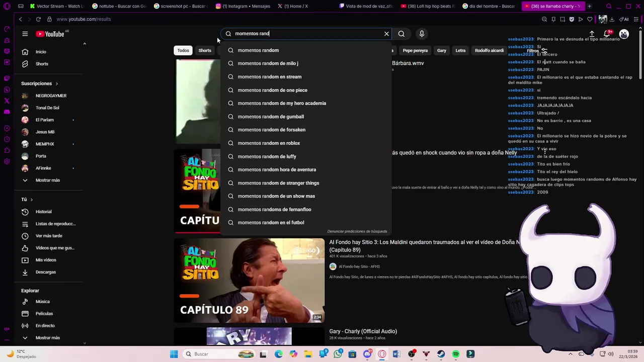Click the YouTube logo
This screenshot has width=644, height=362.
[50, 34]
